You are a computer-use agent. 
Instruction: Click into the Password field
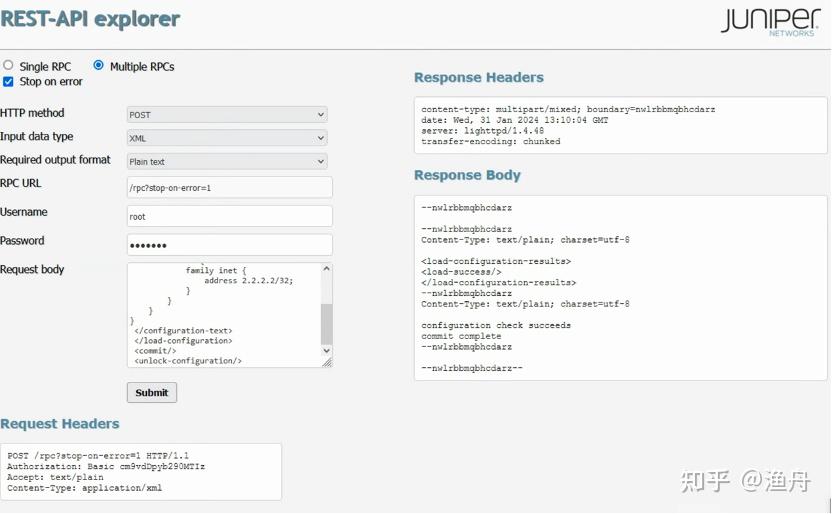coord(229,245)
